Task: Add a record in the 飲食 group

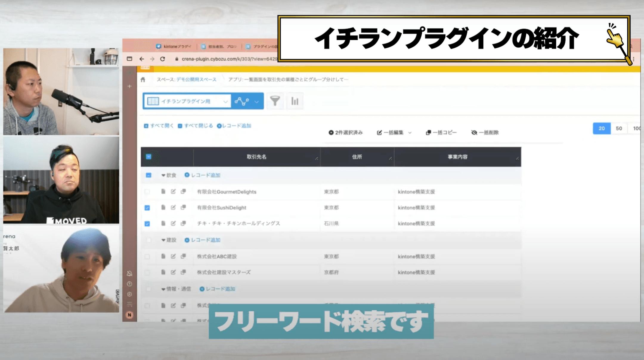Action: coord(202,175)
